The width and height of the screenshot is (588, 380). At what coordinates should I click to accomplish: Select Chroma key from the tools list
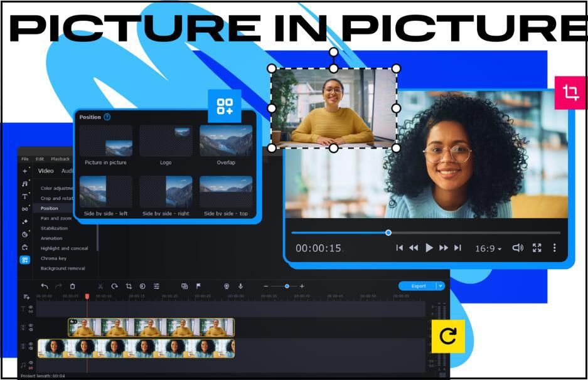click(53, 258)
